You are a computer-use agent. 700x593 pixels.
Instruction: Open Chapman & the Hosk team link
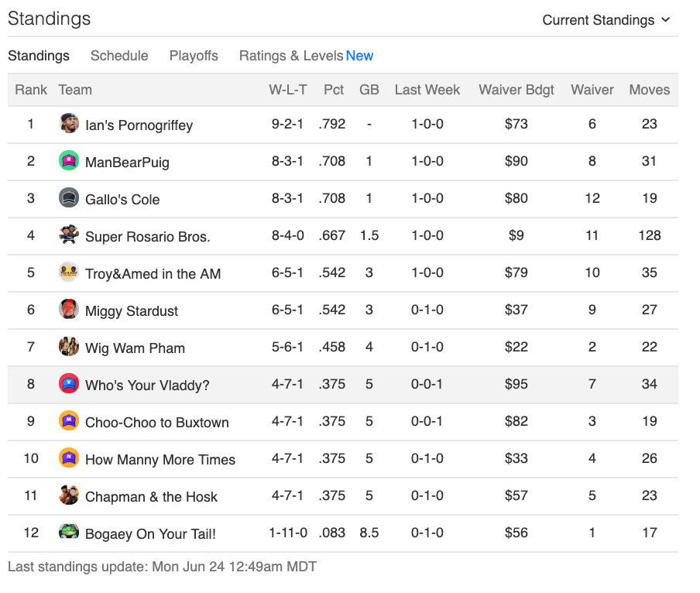click(151, 497)
